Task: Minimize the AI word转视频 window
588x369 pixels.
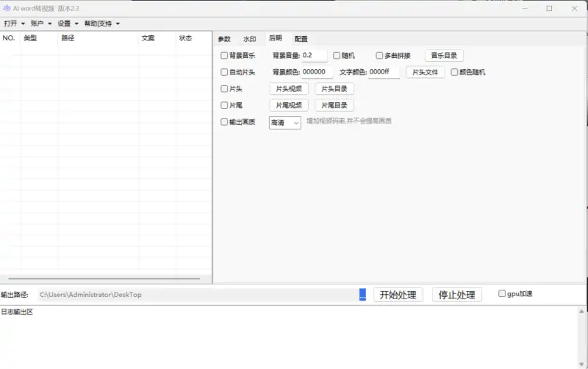Action: [525, 8]
